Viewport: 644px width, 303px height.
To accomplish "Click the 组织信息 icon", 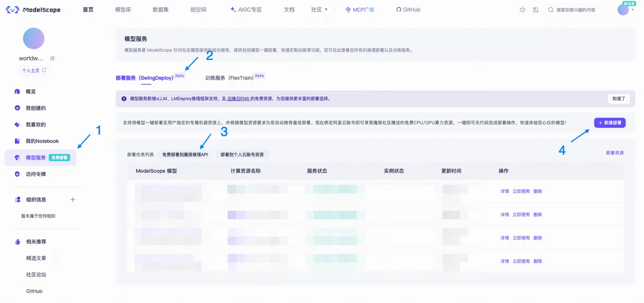I will pyautogui.click(x=17, y=200).
